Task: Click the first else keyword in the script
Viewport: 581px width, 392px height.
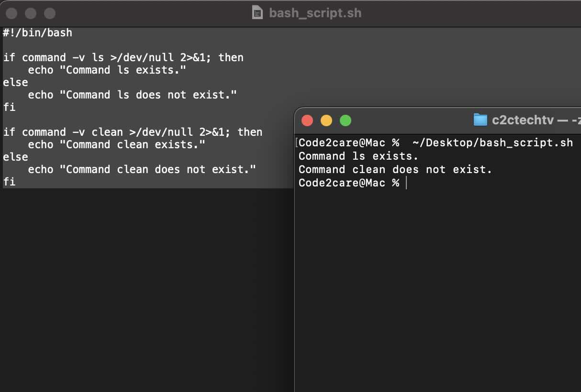Action: [x=15, y=82]
